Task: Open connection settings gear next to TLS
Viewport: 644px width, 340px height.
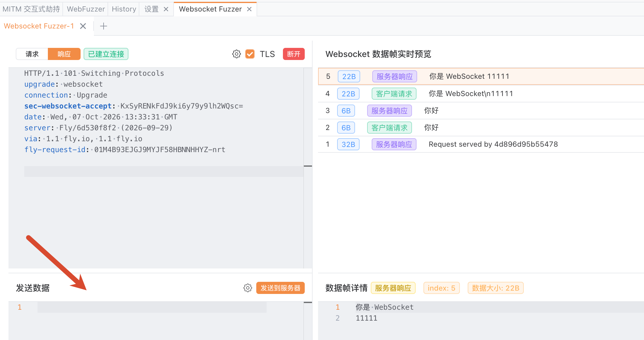Action: pyautogui.click(x=237, y=54)
